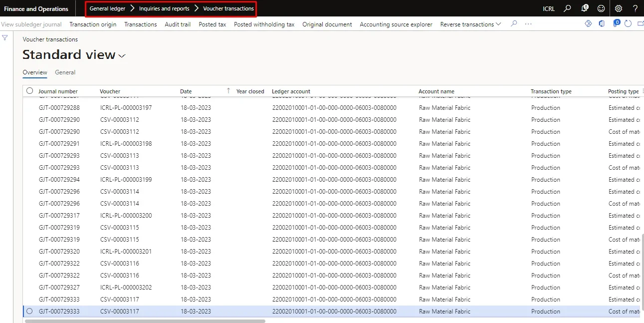Screen dimensions: 644x323
Task: Switch to the General tab
Action: point(65,72)
